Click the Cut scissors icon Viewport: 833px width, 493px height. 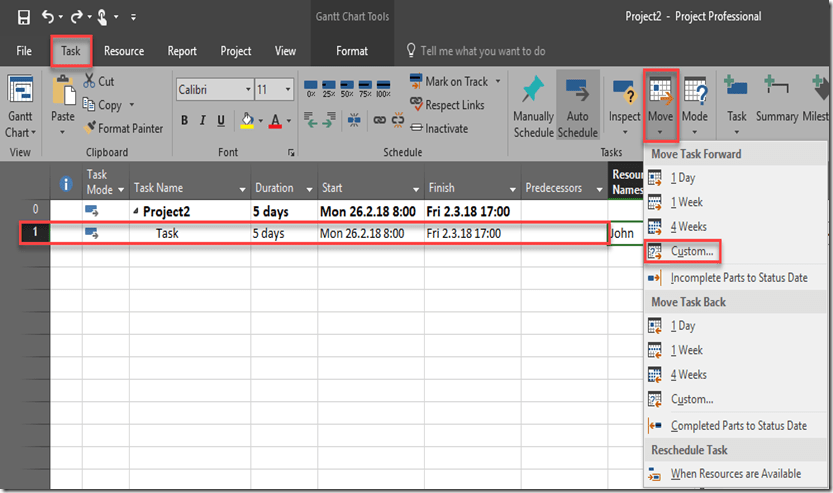[x=90, y=81]
